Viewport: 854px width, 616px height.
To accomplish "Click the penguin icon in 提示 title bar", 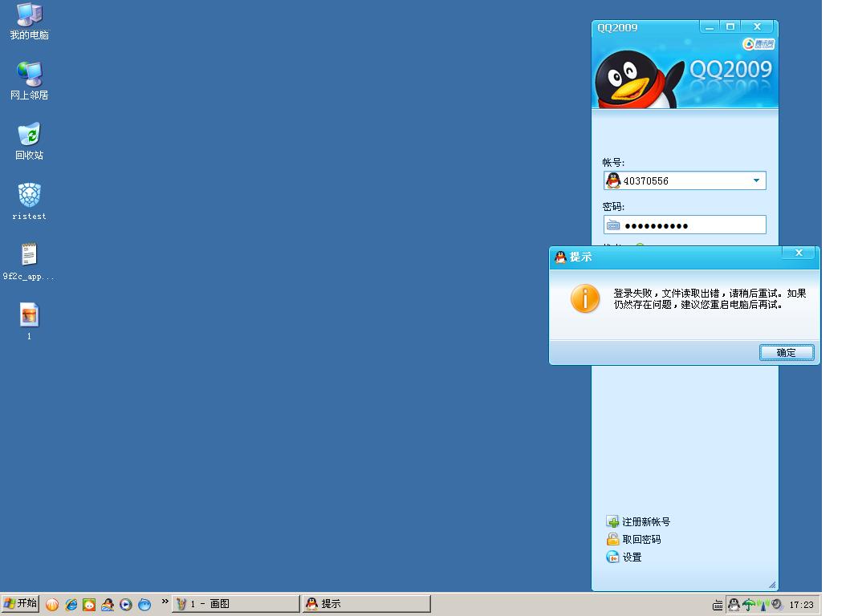I will (x=560, y=257).
